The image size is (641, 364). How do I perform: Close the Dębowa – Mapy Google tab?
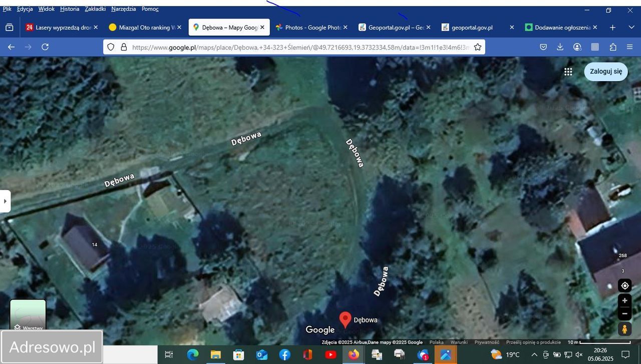262,28
